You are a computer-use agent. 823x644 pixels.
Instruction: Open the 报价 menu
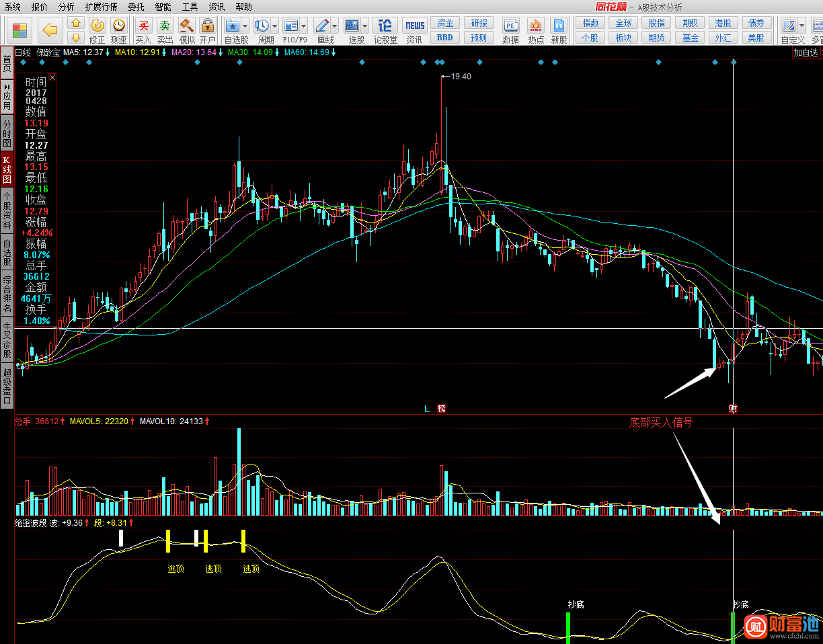click(x=40, y=7)
